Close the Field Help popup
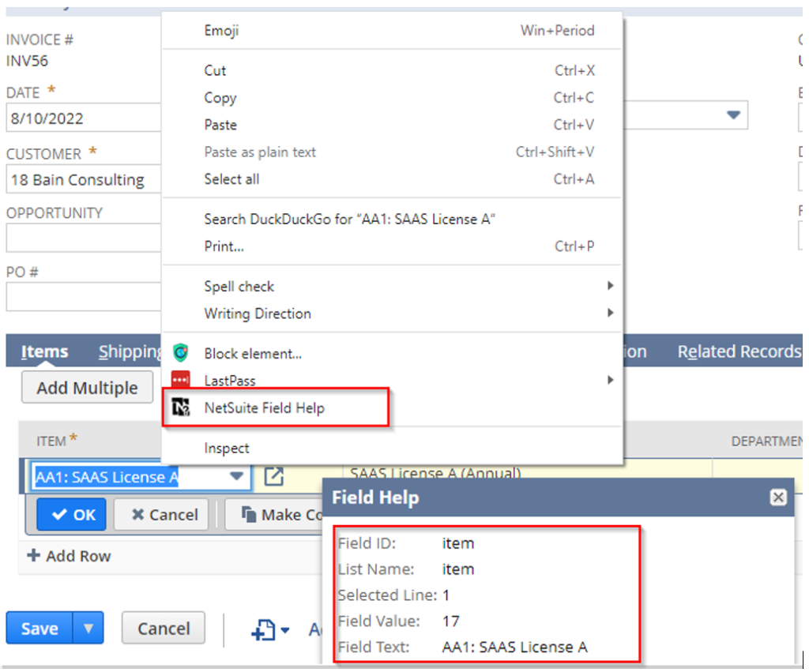The image size is (809, 672). pos(778,497)
